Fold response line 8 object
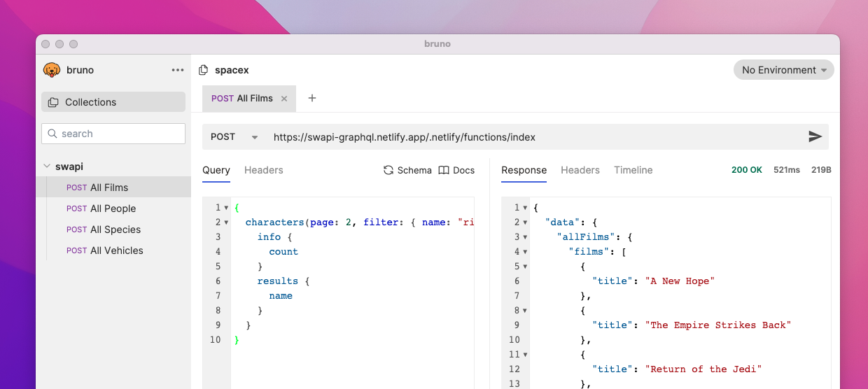This screenshot has width=868, height=389. (525, 311)
